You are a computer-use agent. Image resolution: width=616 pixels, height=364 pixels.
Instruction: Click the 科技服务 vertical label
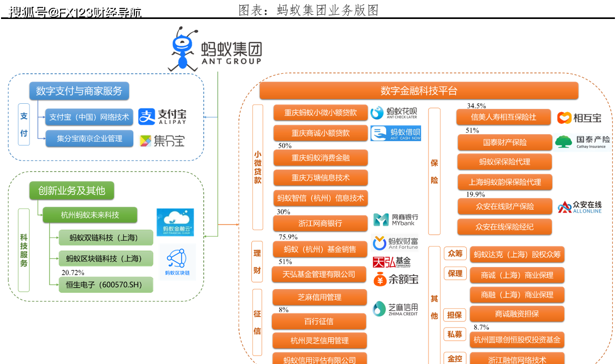point(24,250)
